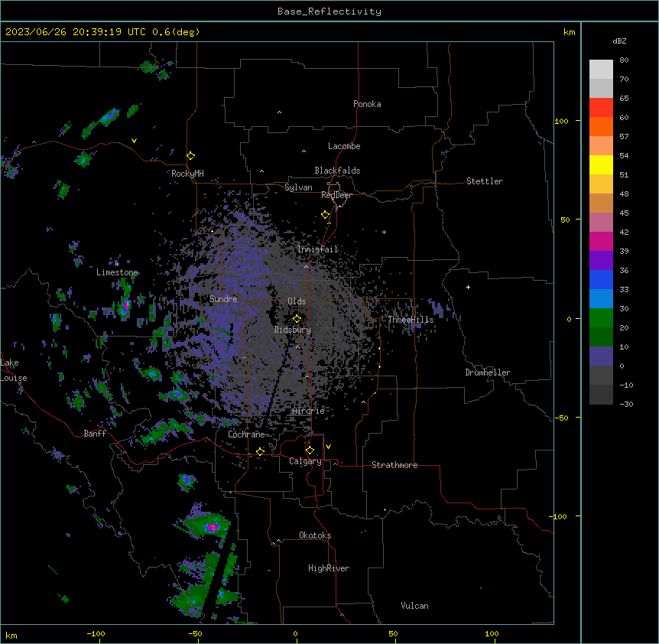This screenshot has width=659, height=644.
Task: Click the 80 value on the dBZ legend
Action: coord(624,60)
